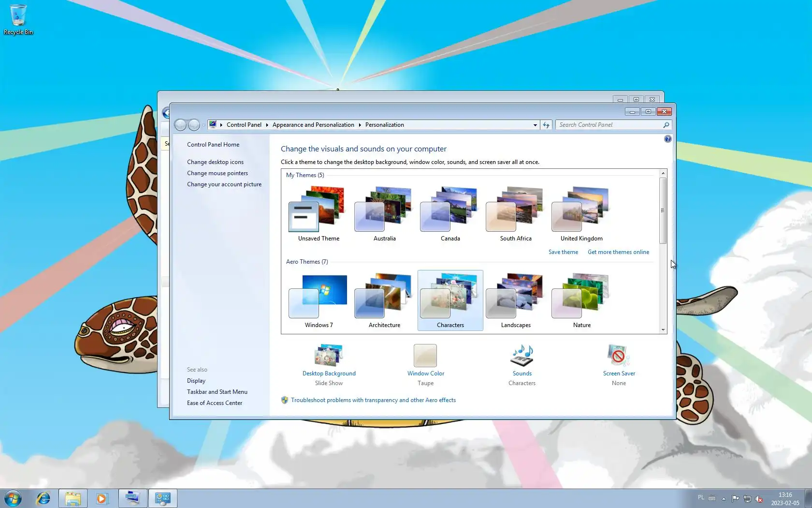Screen dimensions: 812x508
Task: Click the muted volume tray icon
Action: click(759, 499)
